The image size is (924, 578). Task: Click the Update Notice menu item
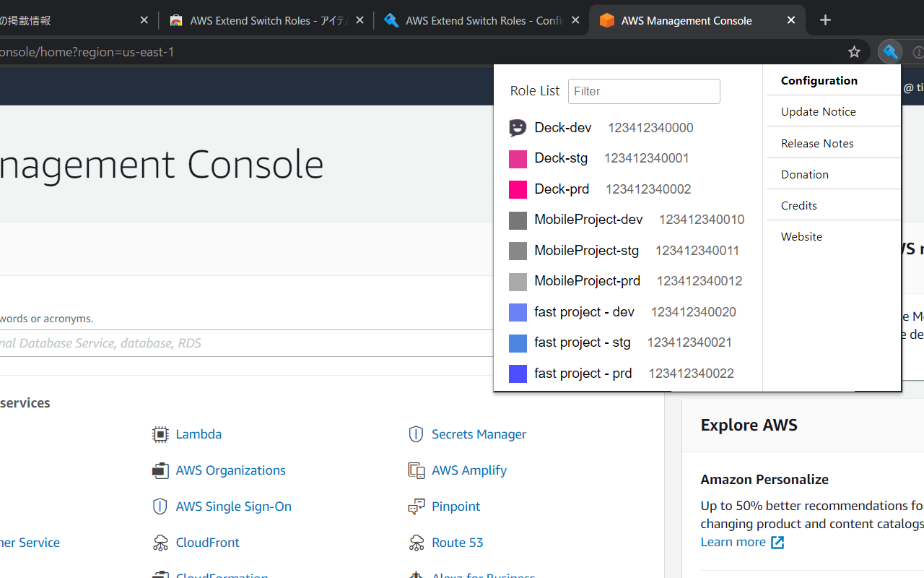(818, 111)
